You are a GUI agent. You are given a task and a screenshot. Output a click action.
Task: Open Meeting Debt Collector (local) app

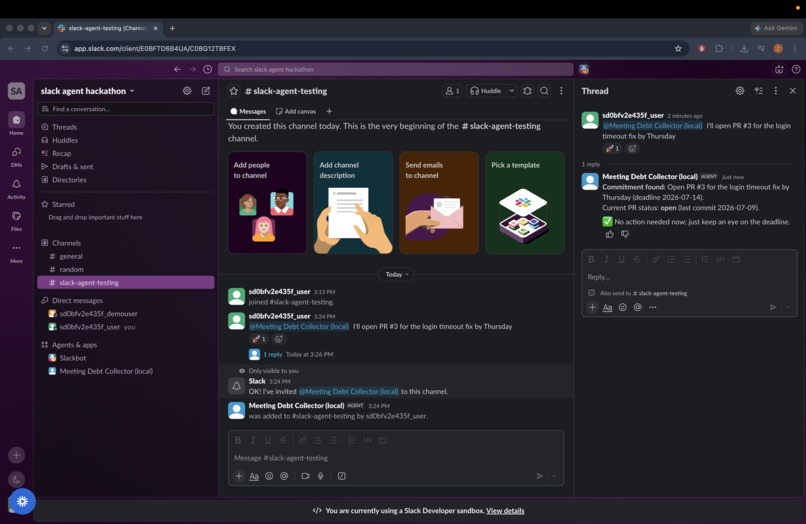126,371
